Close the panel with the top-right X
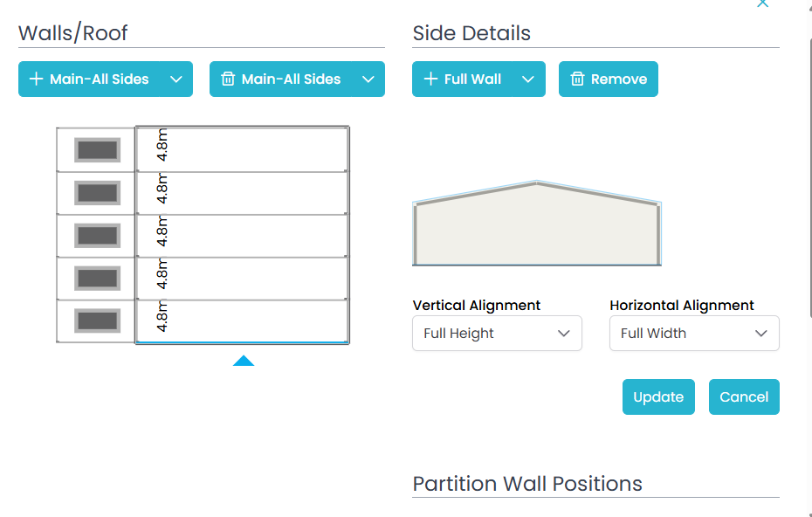The image size is (812, 517). click(763, 3)
